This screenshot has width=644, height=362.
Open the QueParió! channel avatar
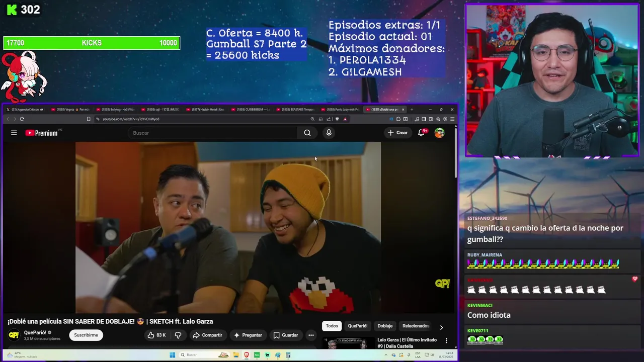(14, 335)
